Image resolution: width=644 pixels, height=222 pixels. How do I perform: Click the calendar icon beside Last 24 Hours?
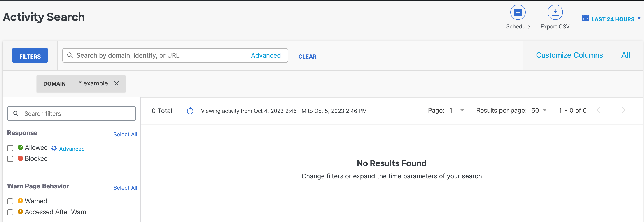click(x=585, y=18)
